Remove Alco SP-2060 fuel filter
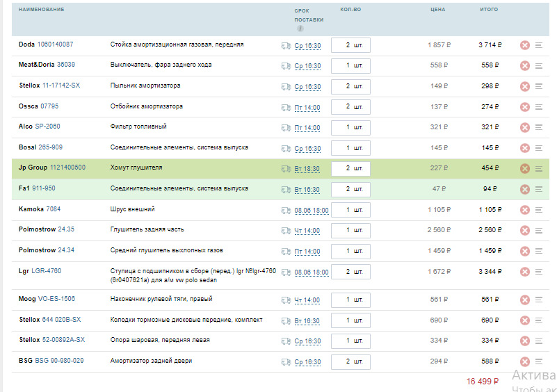This screenshot has width=557, height=392. pos(525,127)
